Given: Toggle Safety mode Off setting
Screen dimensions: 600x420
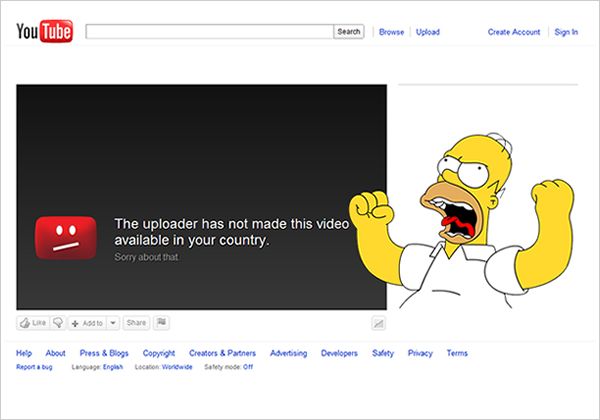Looking at the screenshot, I should [x=247, y=367].
